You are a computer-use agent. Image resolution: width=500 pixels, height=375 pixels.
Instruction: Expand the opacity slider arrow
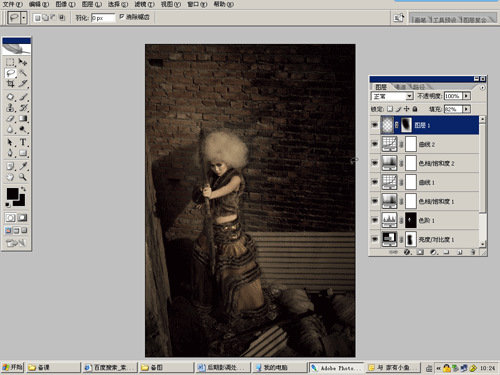click(467, 96)
